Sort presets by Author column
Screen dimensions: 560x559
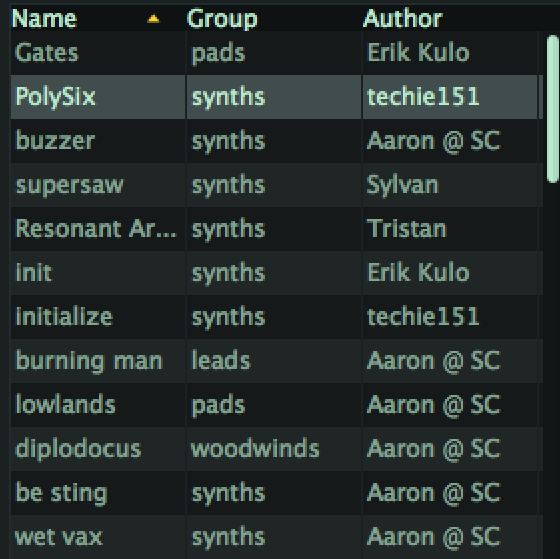click(x=403, y=18)
